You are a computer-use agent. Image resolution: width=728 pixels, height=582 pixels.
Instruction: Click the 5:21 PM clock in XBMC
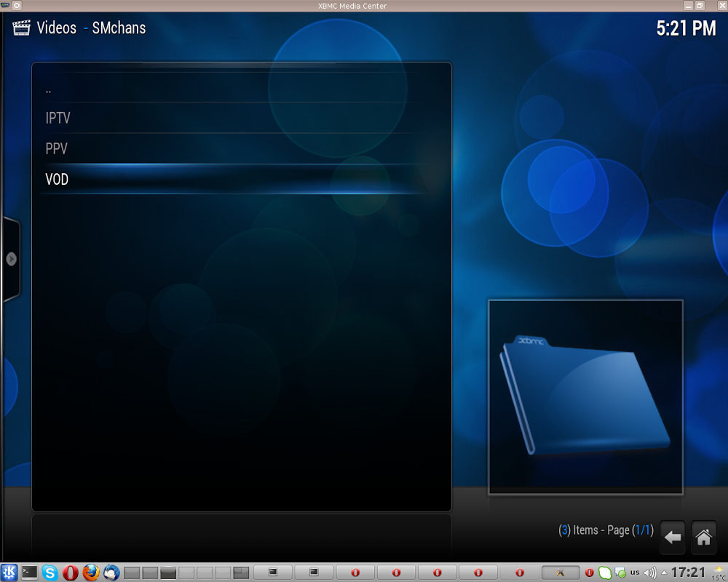tap(687, 28)
